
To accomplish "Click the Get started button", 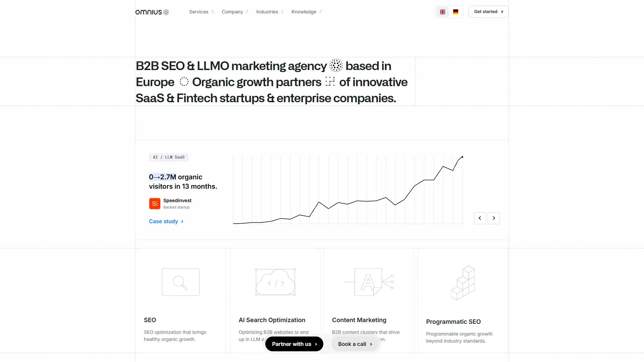I will [488, 12].
